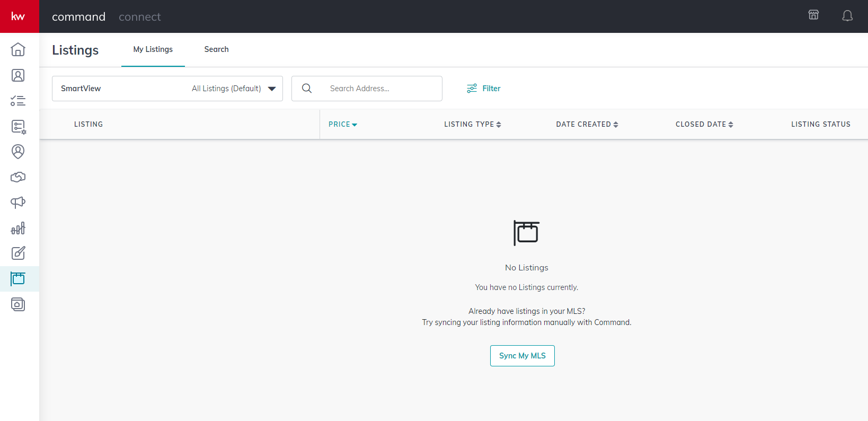Click the LISTING STATUS column header

click(821, 124)
